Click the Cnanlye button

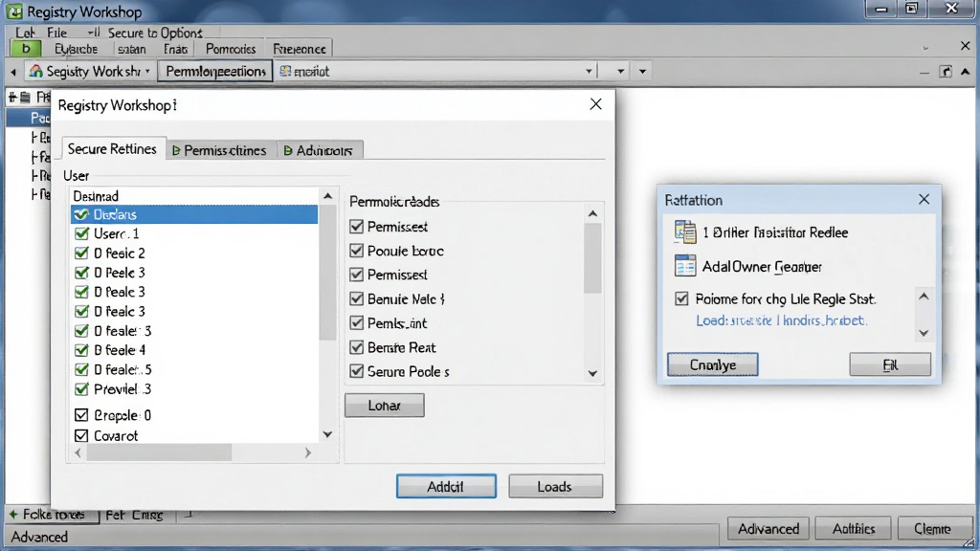point(712,364)
